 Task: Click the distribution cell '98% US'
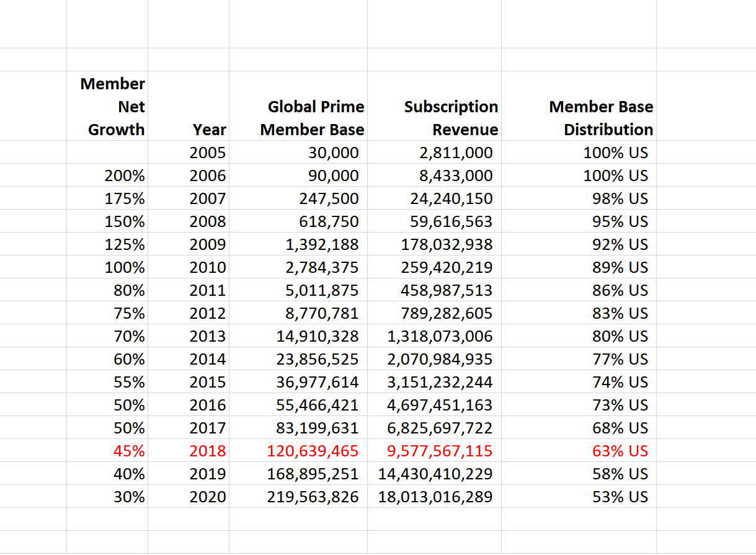[x=579, y=198]
